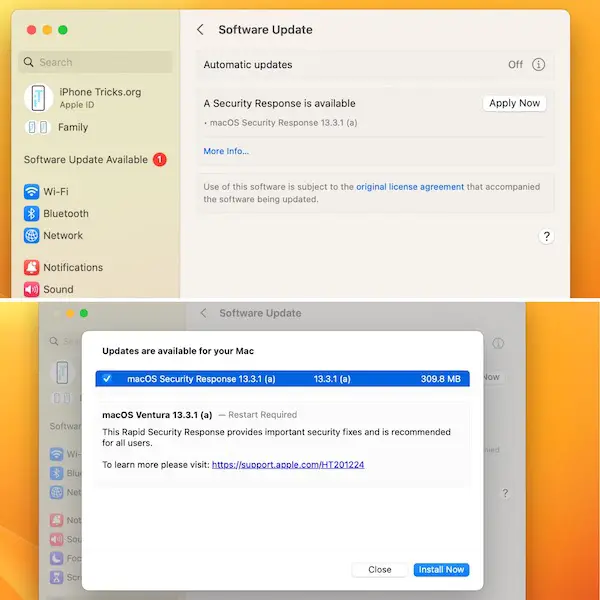
Task: Open the original license agreement link
Action: tap(410, 187)
